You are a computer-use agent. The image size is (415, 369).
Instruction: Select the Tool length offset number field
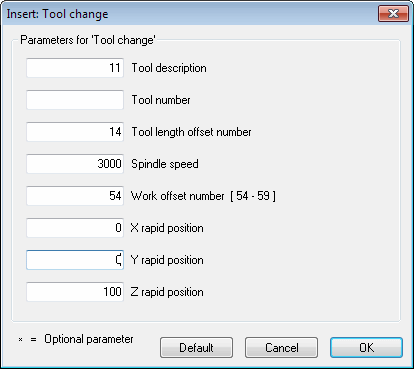pyautogui.click(x=75, y=132)
